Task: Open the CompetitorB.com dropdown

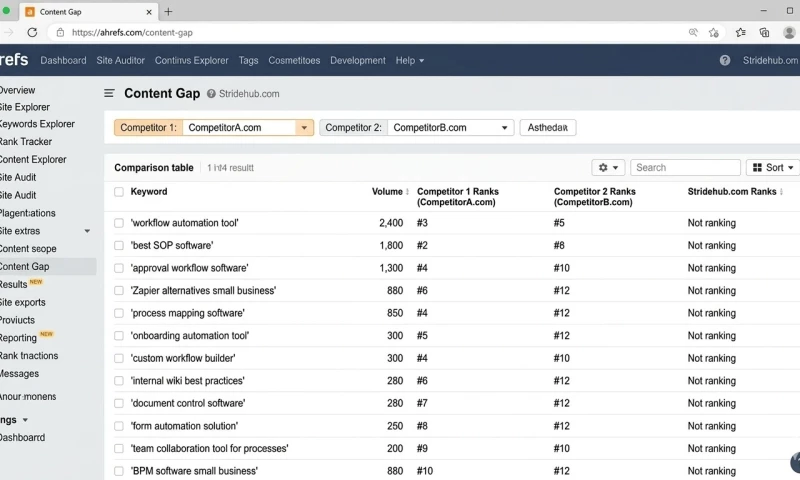Action: coord(450,128)
